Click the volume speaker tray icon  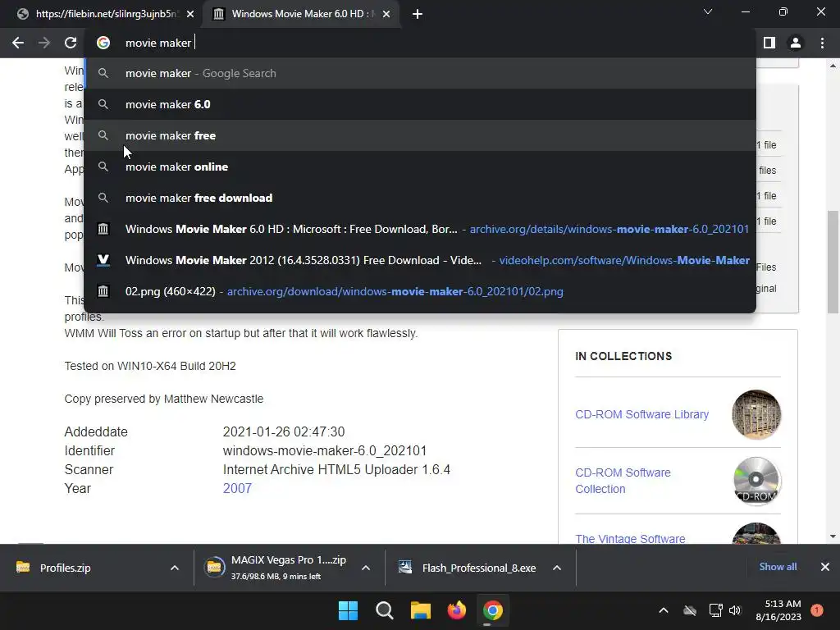735,610
